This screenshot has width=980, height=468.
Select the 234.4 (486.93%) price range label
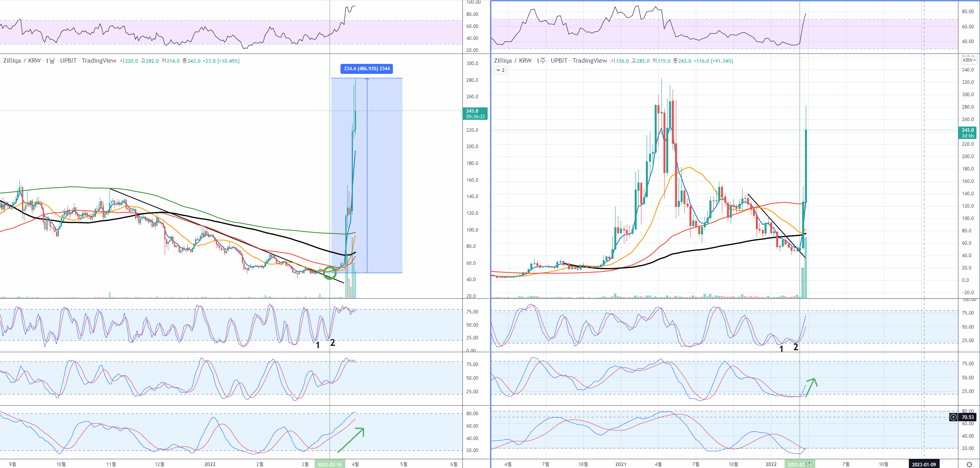tap(367, 69)
